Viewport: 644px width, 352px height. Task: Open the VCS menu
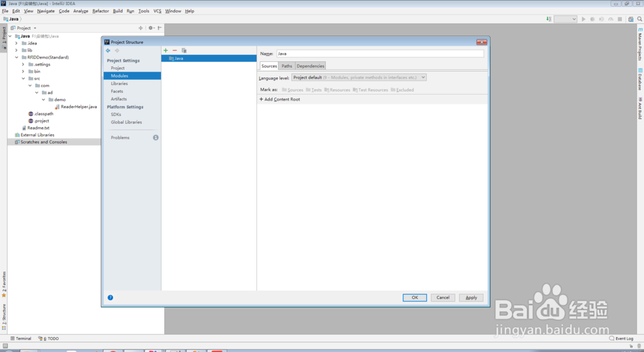157,11
